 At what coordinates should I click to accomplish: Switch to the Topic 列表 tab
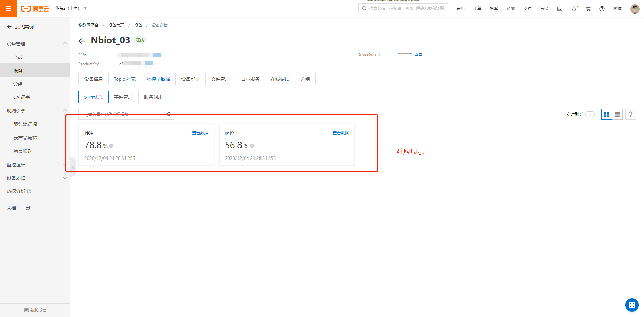124,79
